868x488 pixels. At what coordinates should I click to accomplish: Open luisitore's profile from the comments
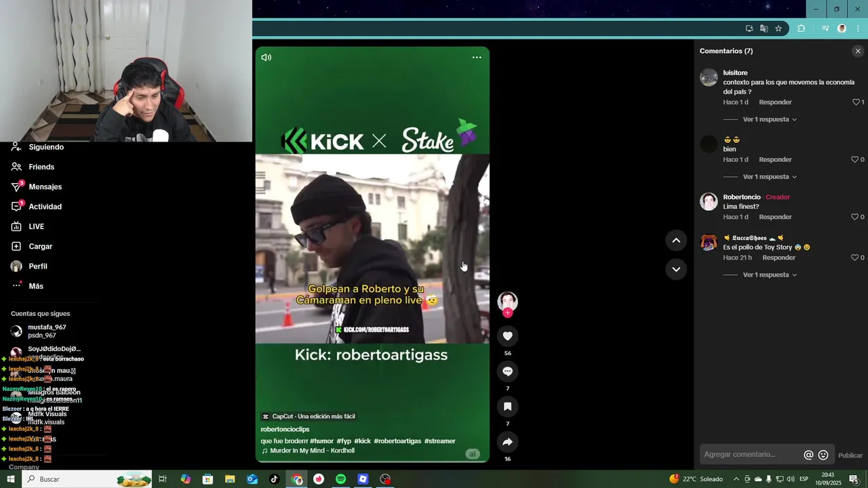735,73
